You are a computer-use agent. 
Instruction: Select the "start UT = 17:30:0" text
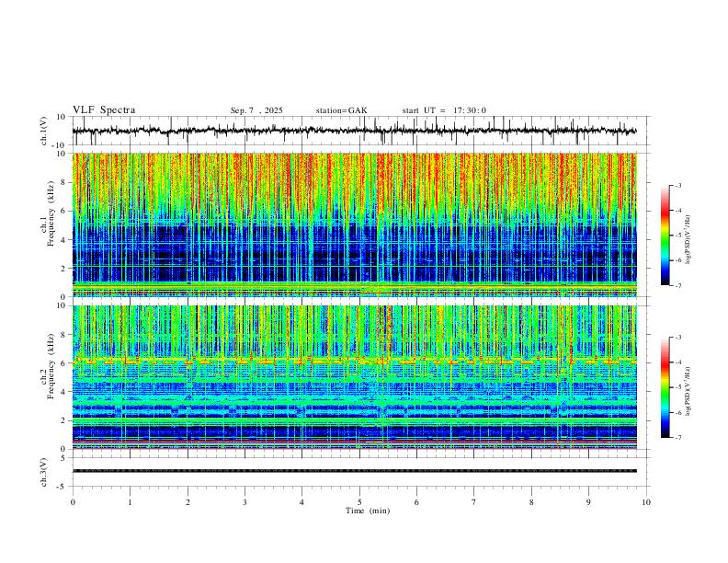pyautogui.click(x=444, y=110)
